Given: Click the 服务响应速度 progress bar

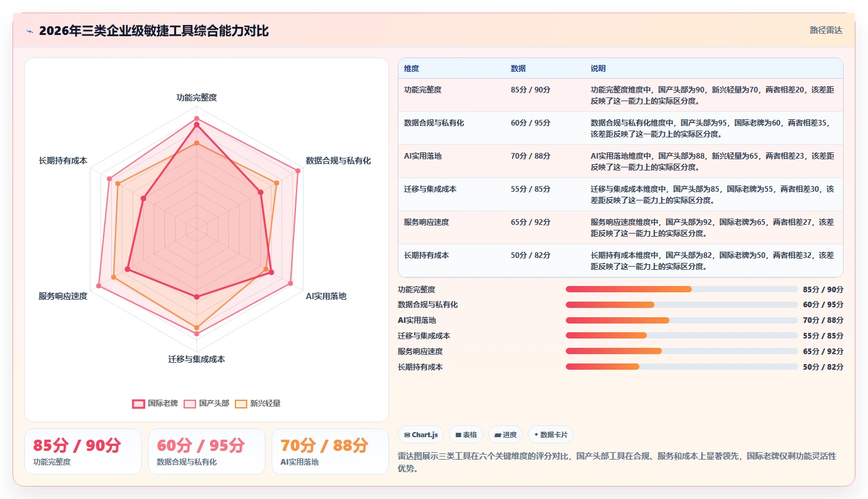Looking at the screenshot, I should click(x=682, y=351).
